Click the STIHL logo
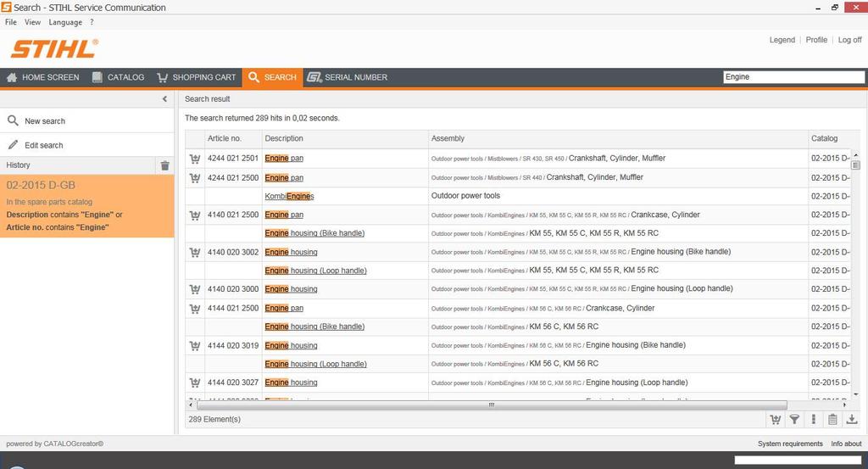868x469 pixels. (x=54, y=48)
